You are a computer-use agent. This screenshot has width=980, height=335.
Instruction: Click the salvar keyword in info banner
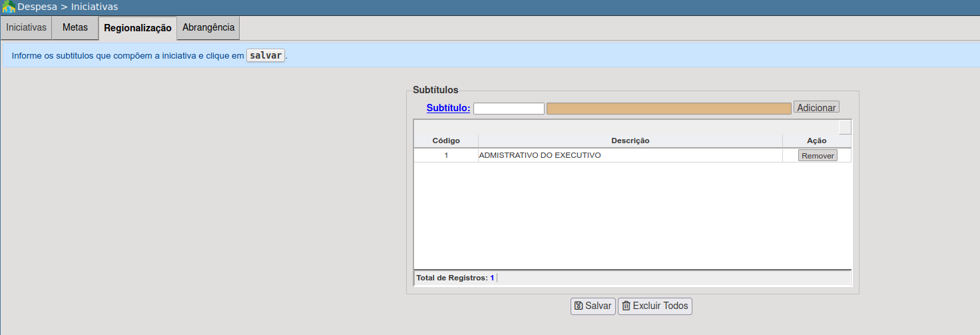(266, 55)
